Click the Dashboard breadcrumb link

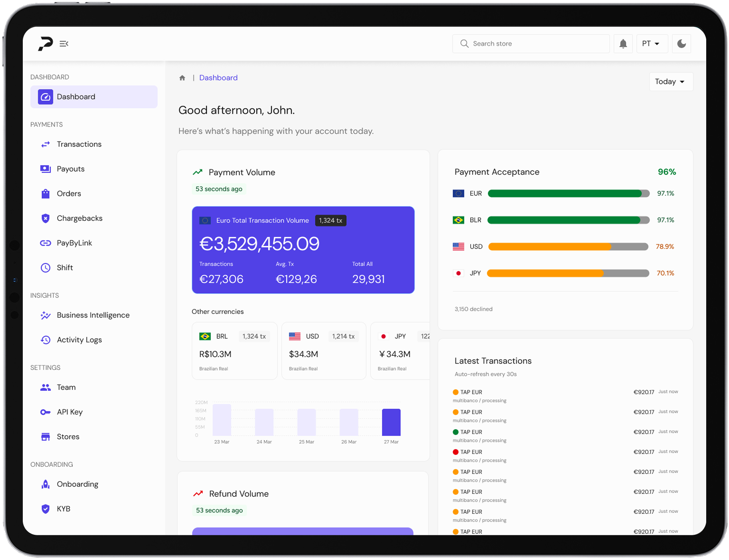click(x=218, y=77)
